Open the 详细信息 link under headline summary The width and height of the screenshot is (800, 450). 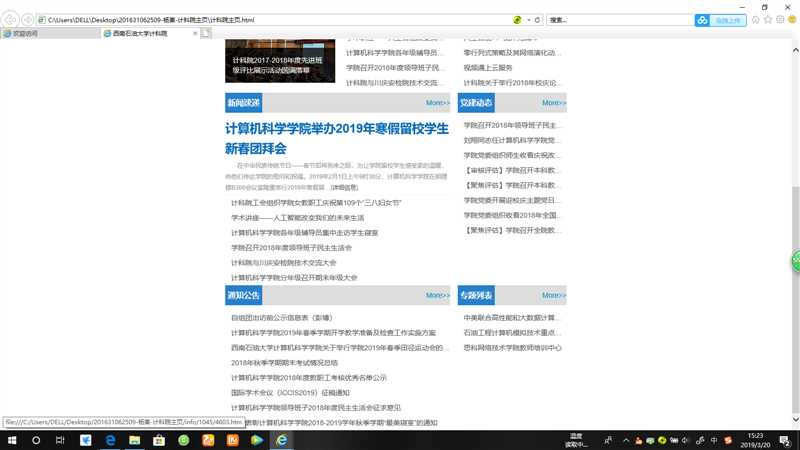click(344, 187)
